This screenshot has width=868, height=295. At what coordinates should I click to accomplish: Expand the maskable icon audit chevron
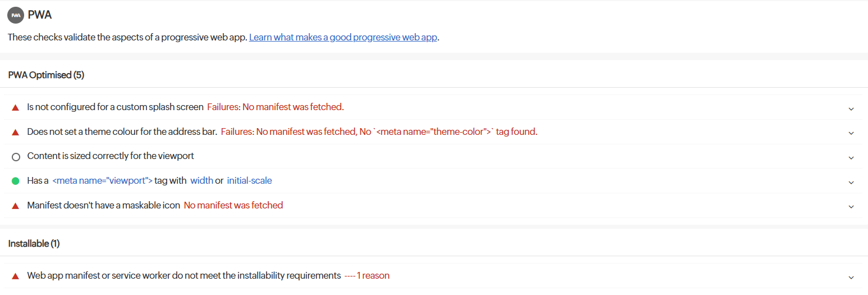[x=851, y=207]
